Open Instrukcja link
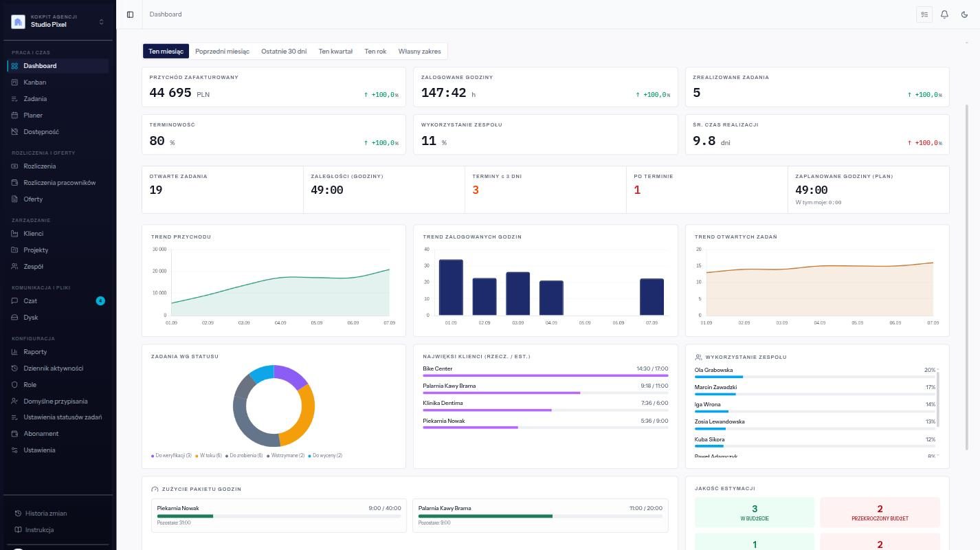 (58, 530)
